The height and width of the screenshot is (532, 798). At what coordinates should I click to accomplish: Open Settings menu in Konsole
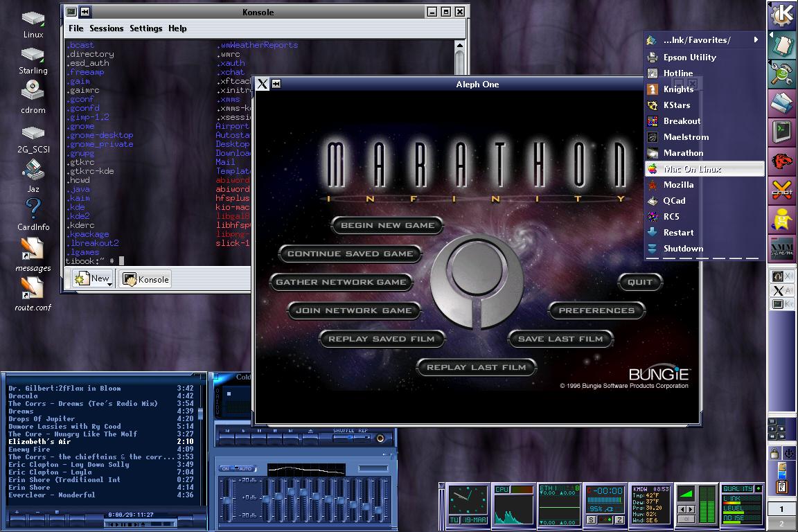pos(145,28)
